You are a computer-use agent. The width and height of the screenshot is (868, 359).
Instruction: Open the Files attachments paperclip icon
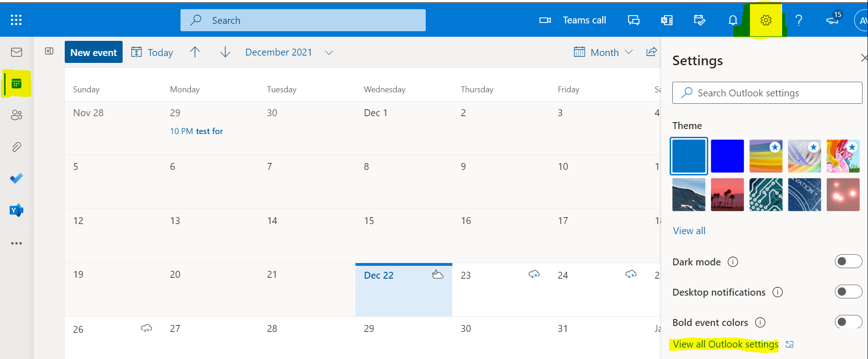coord(17,147)
